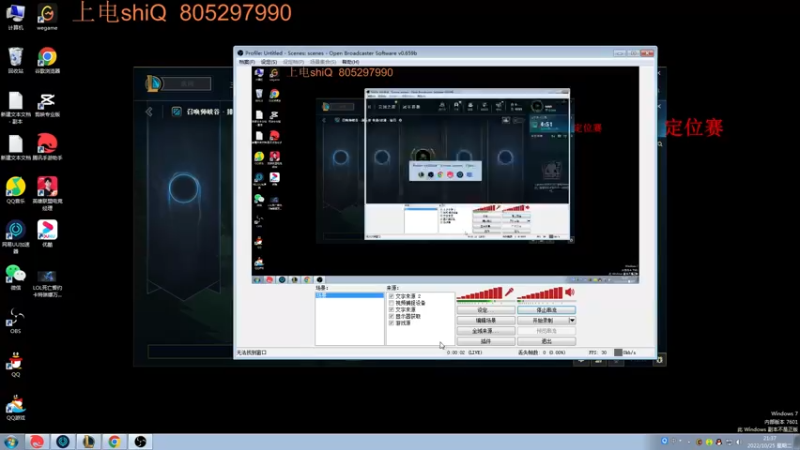The height and width of the screenshot is (450, 800).
Task: Open the 计算机 desktop icon
Action: click(15, 16)
